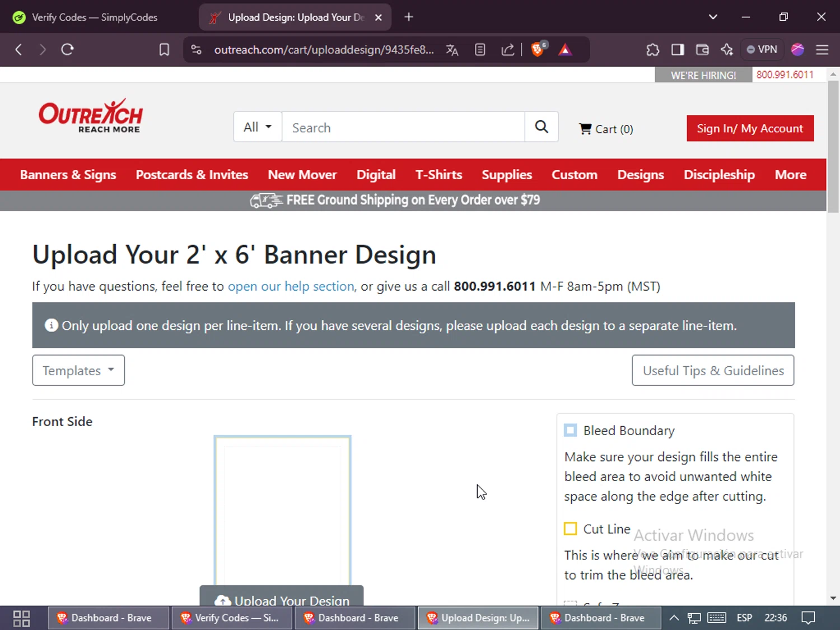Show hidden system tray icons
This screenshot has height=630, width=840.
[x=674, y=618]
